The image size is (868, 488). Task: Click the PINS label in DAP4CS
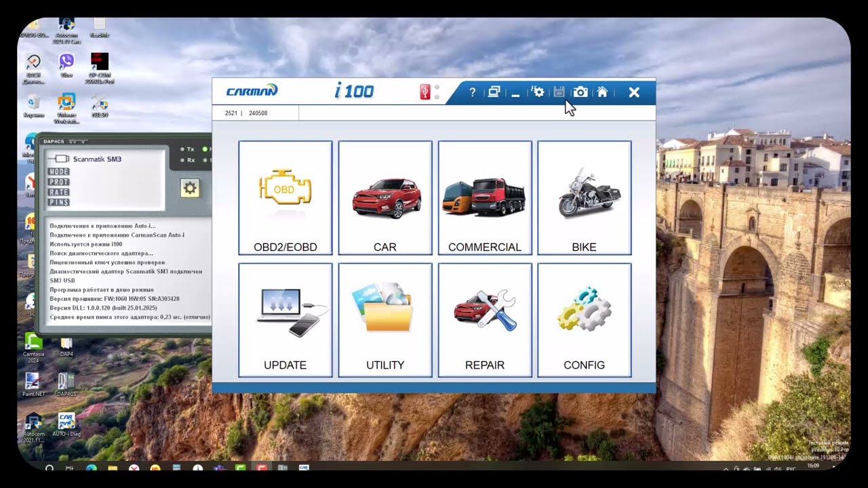click(58, 202)
